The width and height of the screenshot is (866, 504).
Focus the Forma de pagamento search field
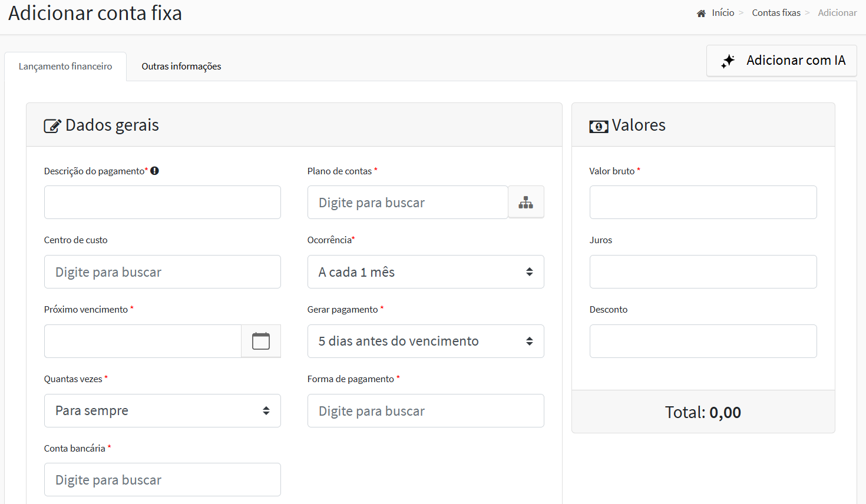coord(426,411)
